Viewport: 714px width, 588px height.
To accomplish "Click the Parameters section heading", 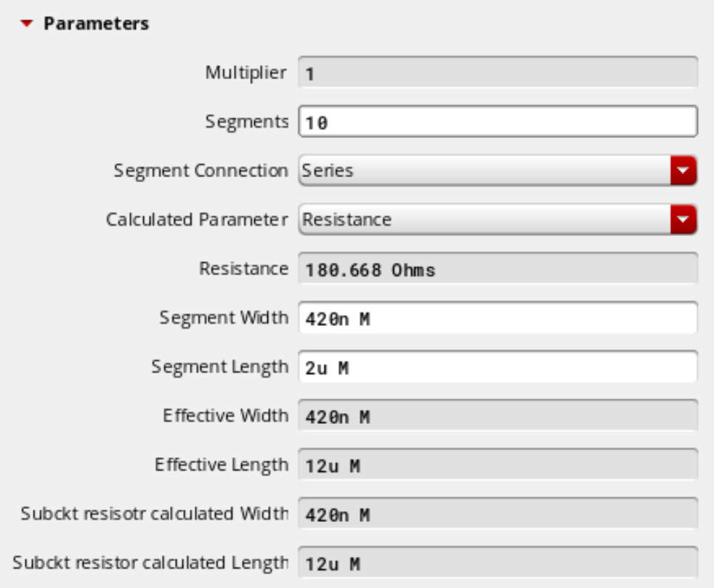I will coord(96,24).
